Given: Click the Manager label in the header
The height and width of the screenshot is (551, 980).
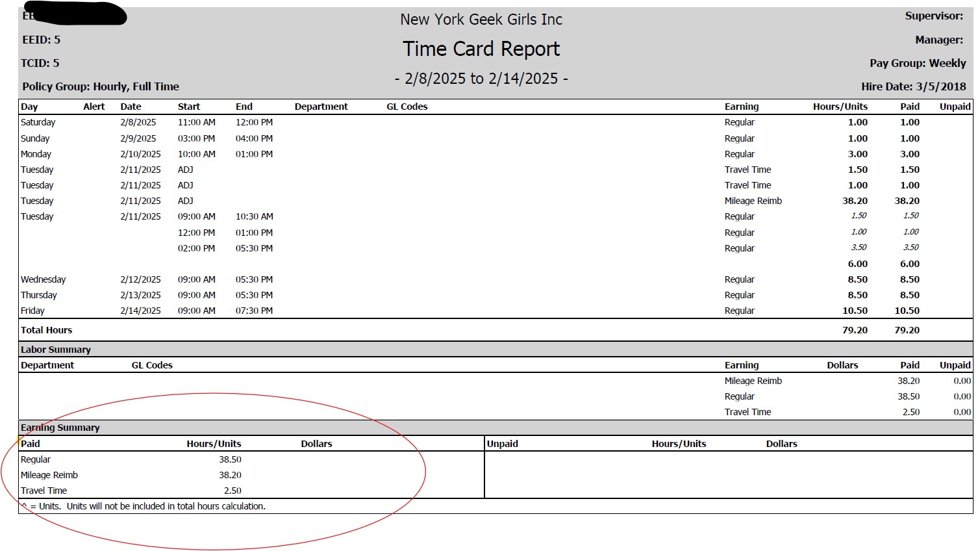Looking at the screenshot, I should tap(938, 40).
